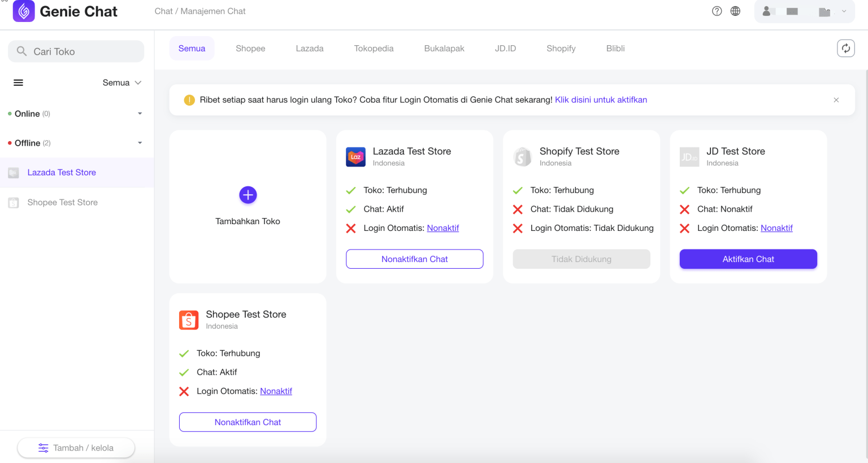Collapse the Online stores section
This screenshot has height=463, width=868.
point(140,113)
